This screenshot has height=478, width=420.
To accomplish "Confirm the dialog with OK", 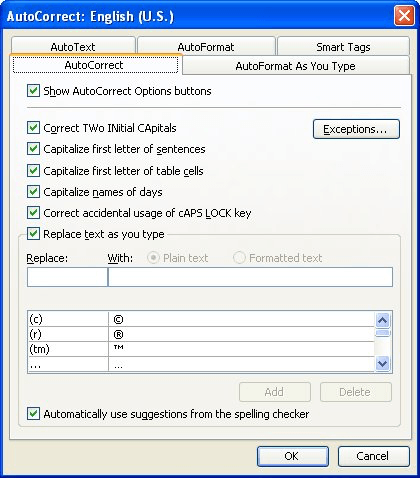I will (293, 456).
